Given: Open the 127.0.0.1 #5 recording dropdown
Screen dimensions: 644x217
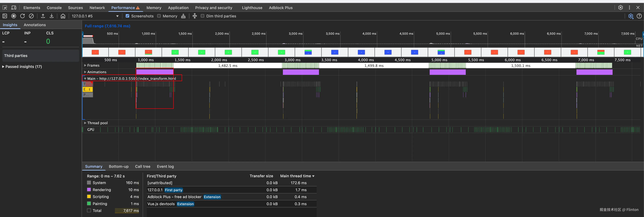Looking at the screenshot, I should click(x=117, y=16).
